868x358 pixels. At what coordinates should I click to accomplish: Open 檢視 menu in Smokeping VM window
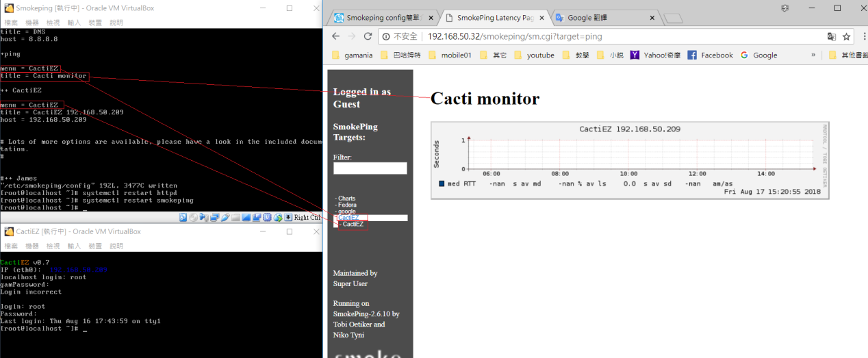click(x=53, y=23)
